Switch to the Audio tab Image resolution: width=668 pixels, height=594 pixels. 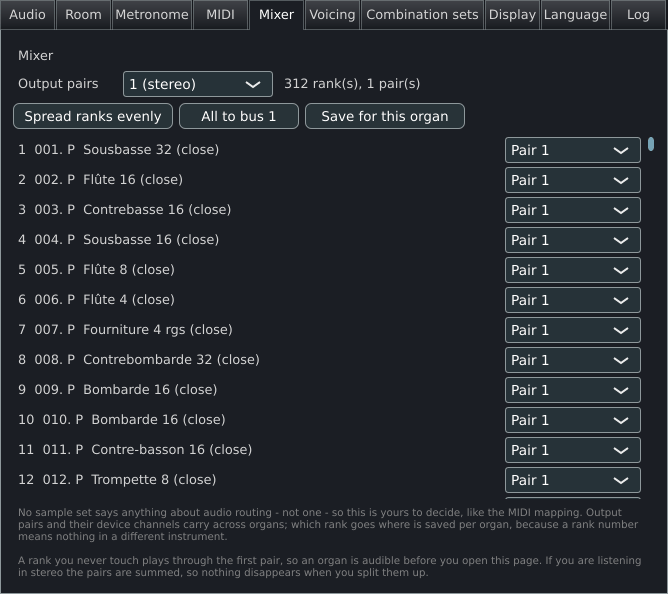pyautogui.click(x=28, y=15)
